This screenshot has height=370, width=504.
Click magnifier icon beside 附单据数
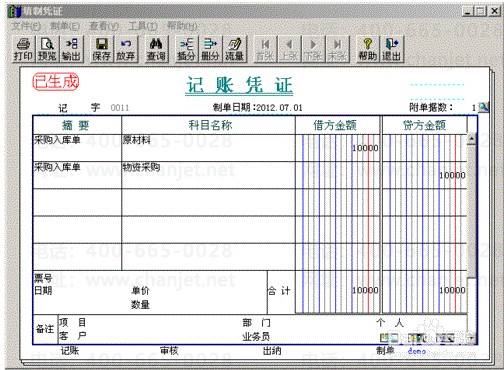(483, 107)
